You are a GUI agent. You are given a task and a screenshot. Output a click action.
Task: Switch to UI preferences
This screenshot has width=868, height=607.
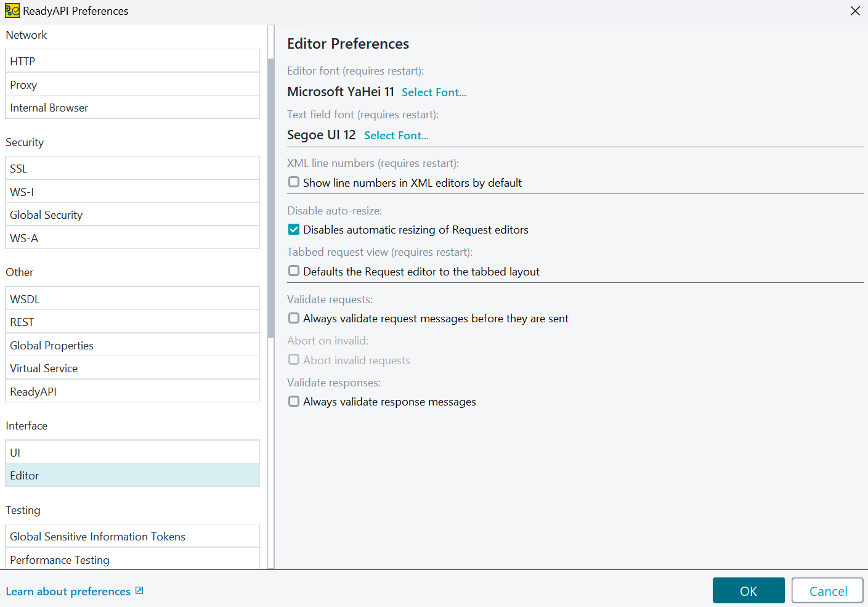[x=132, y=452]
